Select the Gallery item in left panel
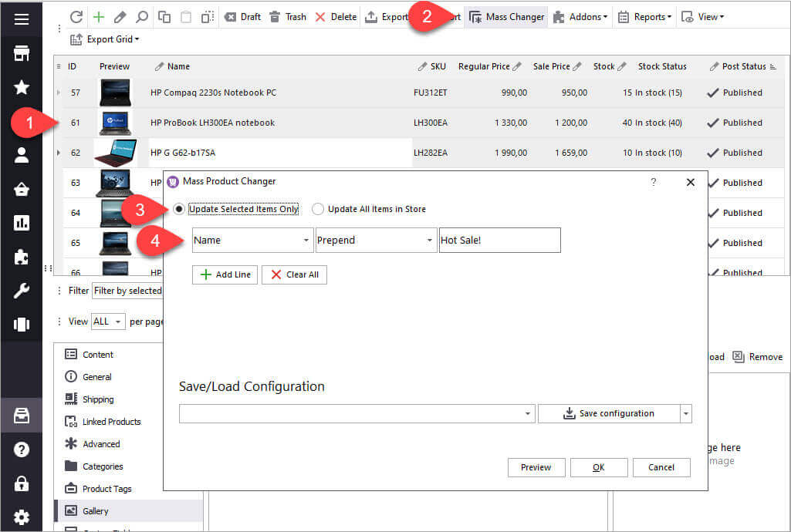This screenshot has width=791, height=532. tap(96, 510)
